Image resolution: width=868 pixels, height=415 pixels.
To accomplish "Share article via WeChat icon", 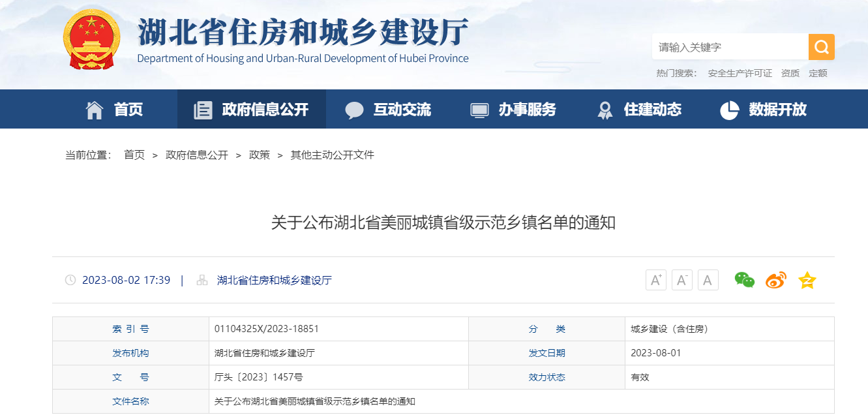I will 744,280.
